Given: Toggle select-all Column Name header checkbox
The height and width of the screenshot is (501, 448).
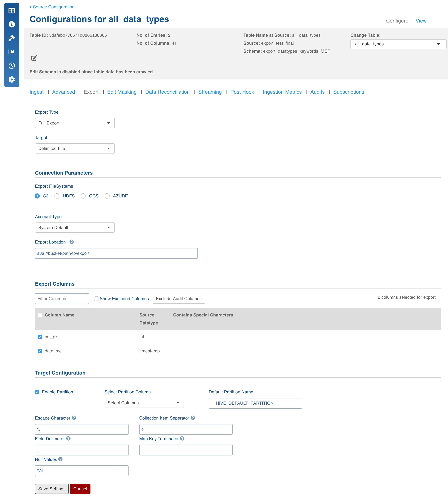Looking at the screenshot, I should [x=40, y=315].
